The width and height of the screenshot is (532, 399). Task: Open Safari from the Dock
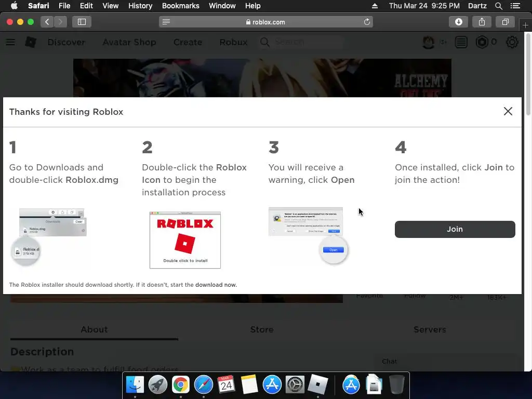point(203,385)
